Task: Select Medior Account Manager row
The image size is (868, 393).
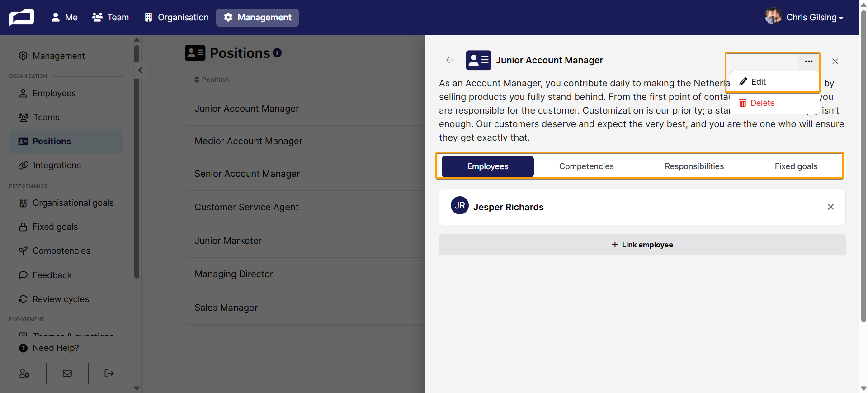Action: [305, 141]
